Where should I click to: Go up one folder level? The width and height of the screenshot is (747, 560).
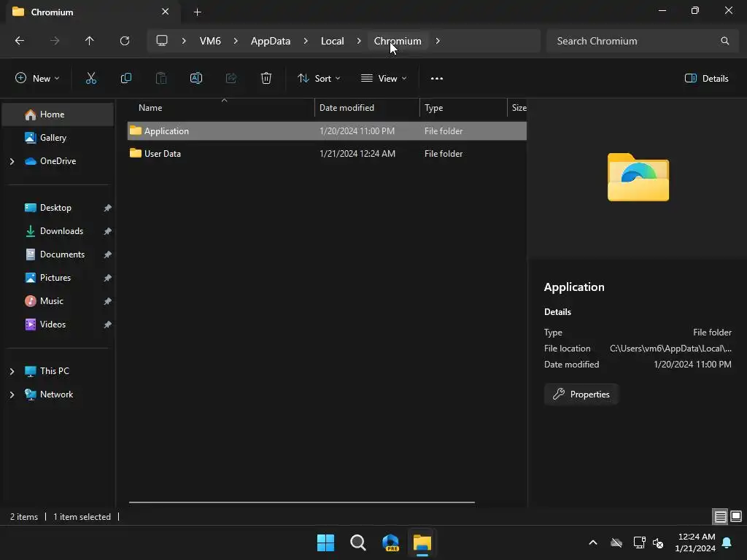click(x=90, y=41)
